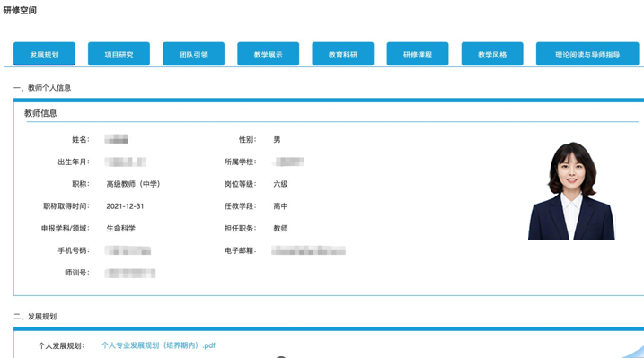
Task: Select the 高中 teaching stage value
Action: (280, 206)
